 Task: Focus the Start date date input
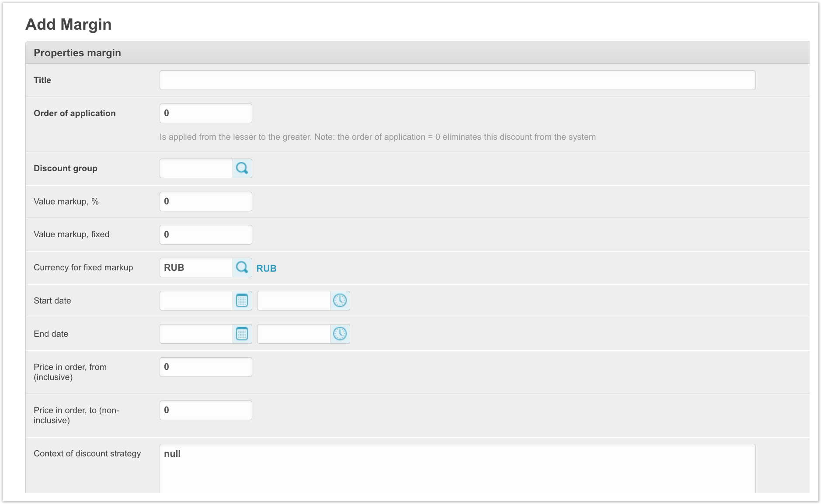[196, 300]
